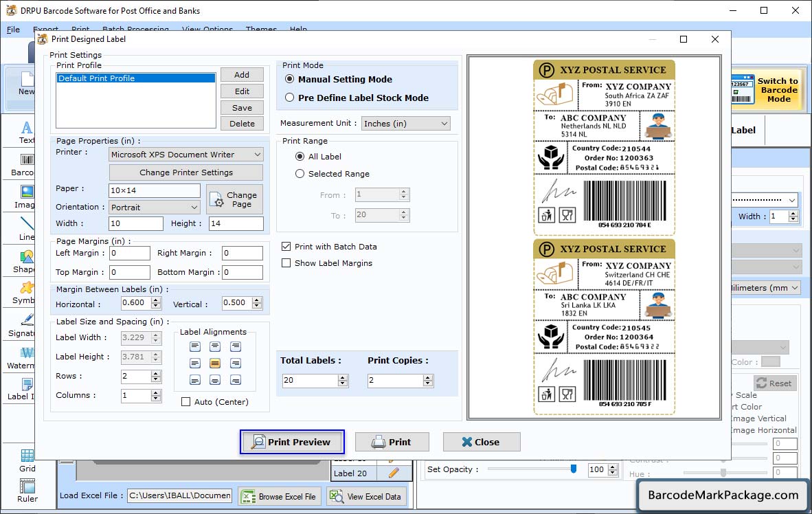Open View Excel Data
The height and width of the screenshot is (514, 812).
click(366, 496)
